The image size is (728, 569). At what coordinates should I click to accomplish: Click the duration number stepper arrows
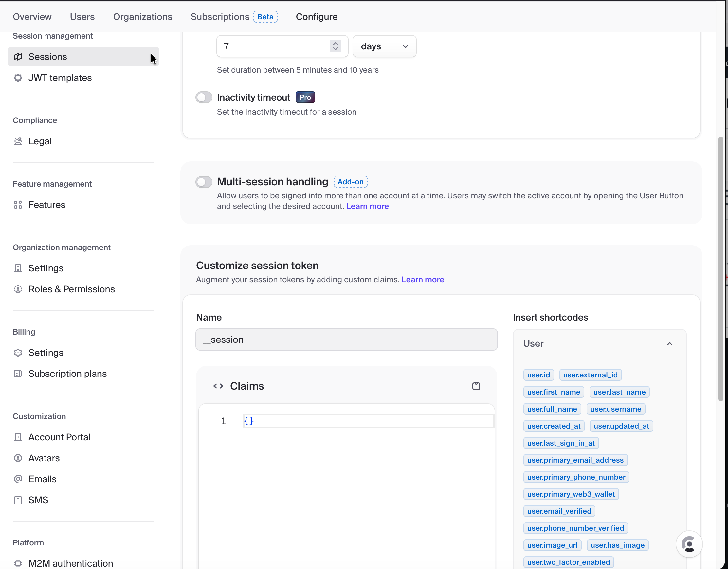tap(335, 46)
